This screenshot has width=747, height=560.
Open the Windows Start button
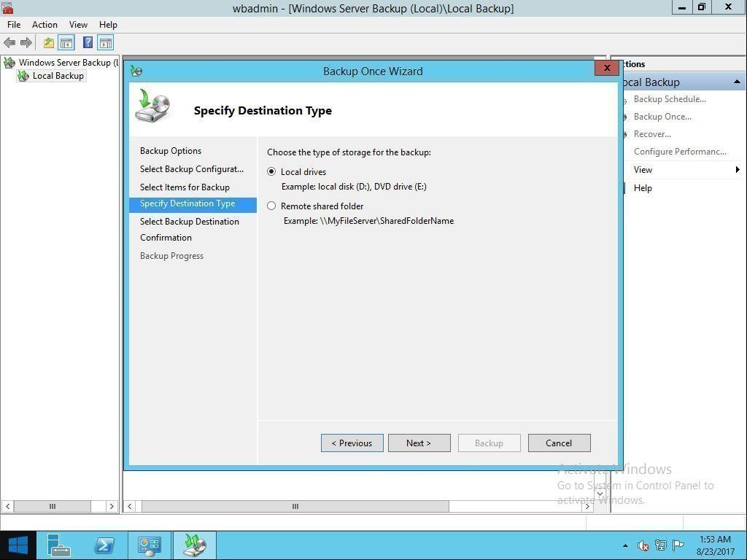[18, 545]
